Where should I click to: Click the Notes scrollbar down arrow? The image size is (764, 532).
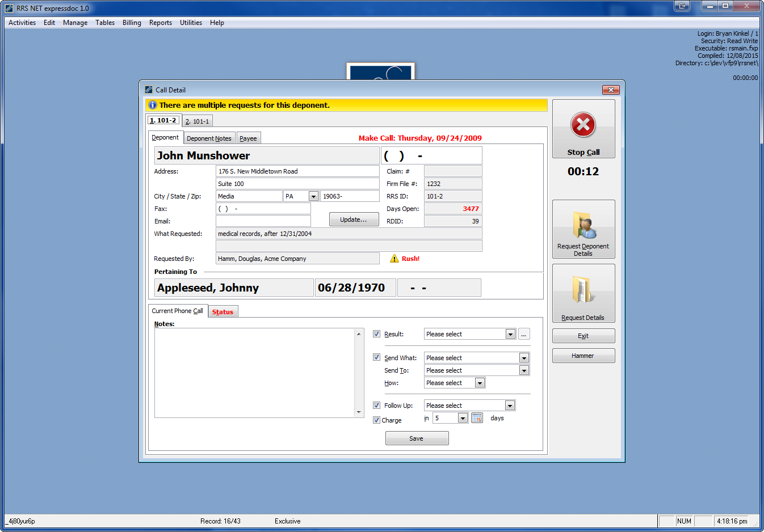pos(359,412)
